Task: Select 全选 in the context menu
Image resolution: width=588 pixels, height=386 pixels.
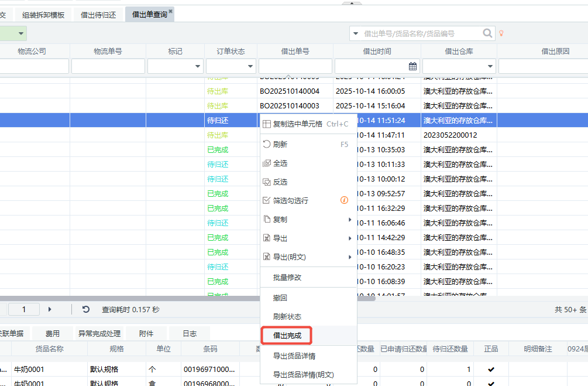Action: pyautogui.click(x=280, y=163)
